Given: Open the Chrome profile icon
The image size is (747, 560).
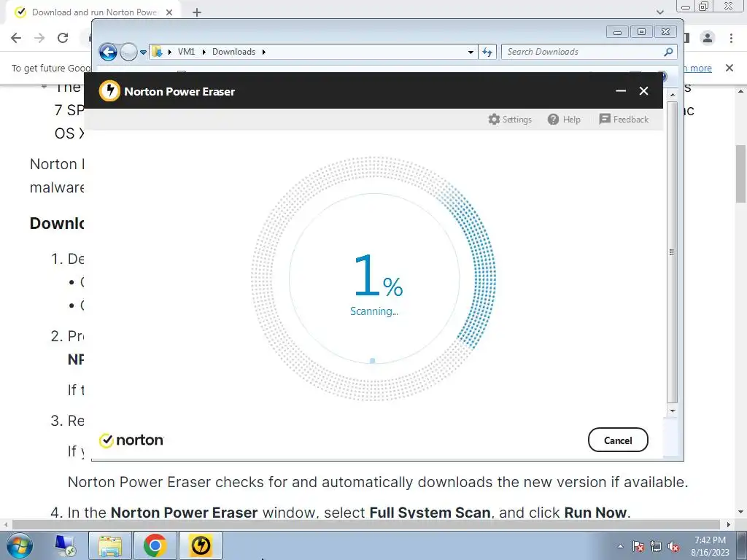Looking at the screenshot, I should coord(708,38).
